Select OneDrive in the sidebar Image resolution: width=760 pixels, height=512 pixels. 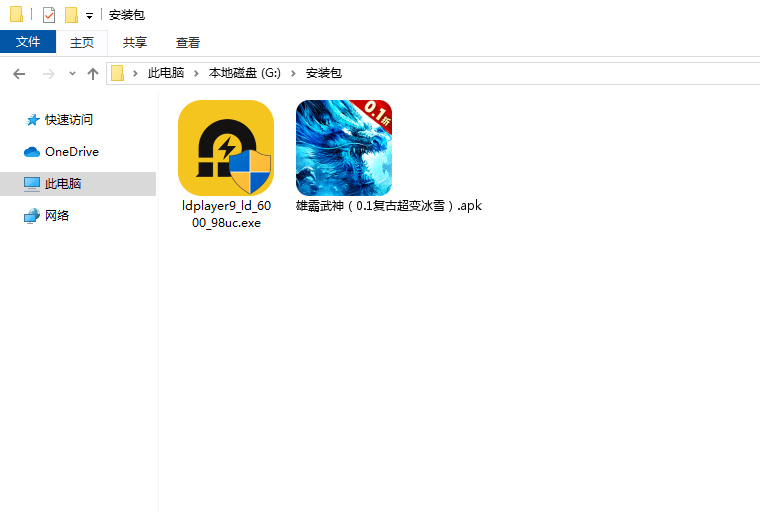tap(71, 152)
